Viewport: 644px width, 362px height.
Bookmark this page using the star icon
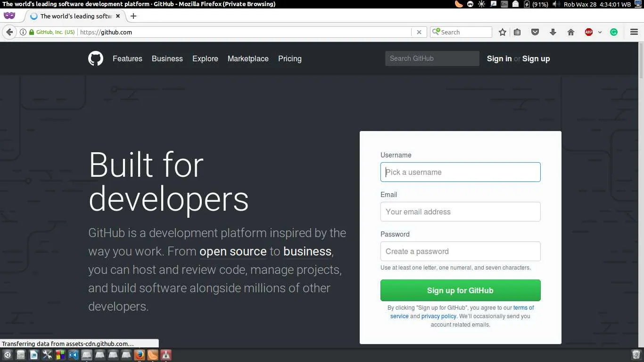[x=502, y=32]
